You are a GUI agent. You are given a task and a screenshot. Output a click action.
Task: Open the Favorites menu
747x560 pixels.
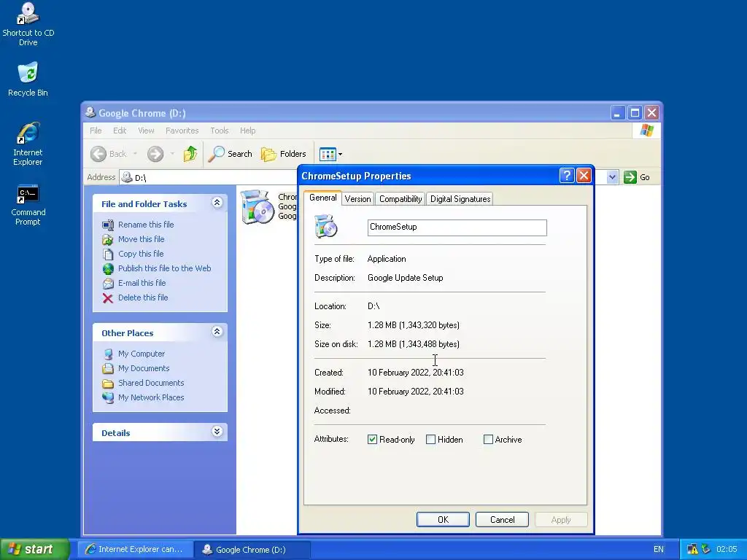(x=182, y=131)
